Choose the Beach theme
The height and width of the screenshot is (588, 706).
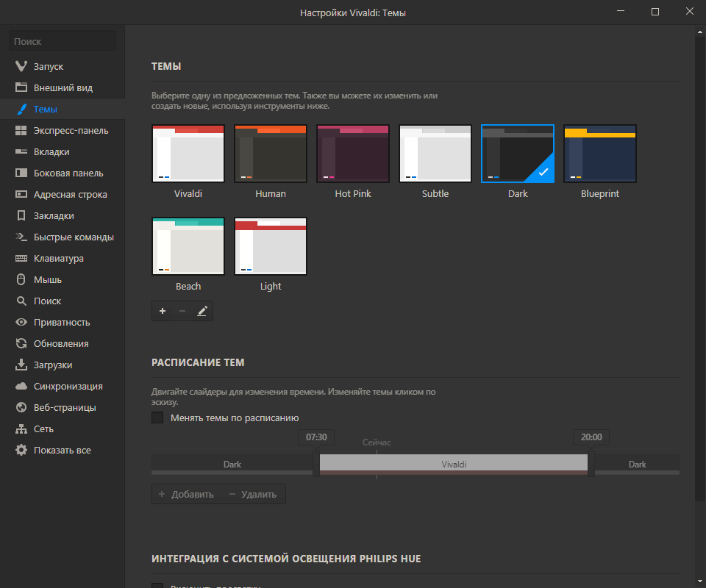(x=188, y=246)
